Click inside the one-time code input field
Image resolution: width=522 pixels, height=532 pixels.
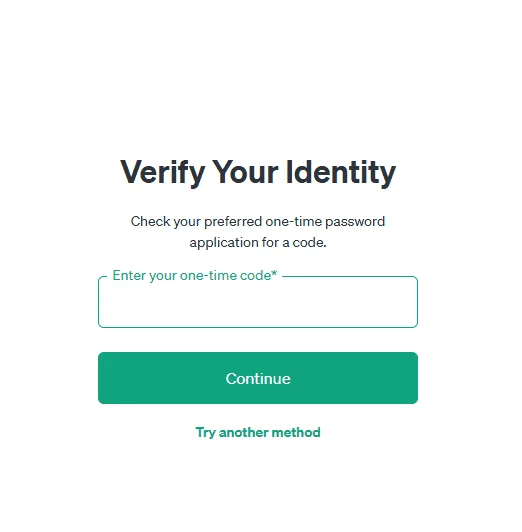(x=258, y=302)
